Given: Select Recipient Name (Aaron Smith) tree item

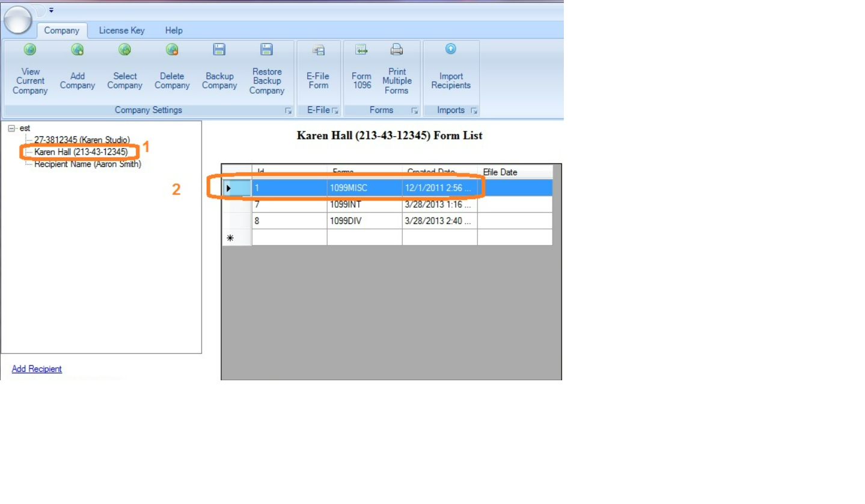Looking at the screenshot, I should [x=88, y=164].
